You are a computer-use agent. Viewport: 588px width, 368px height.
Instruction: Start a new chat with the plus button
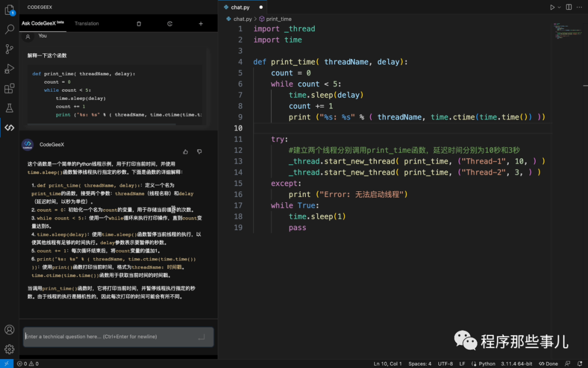pyautogui.click(x=200, y=23)
